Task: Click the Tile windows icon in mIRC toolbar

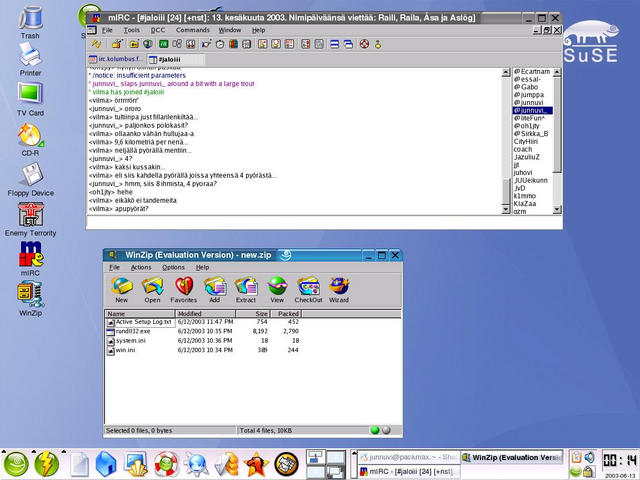Action: [335, 44]
